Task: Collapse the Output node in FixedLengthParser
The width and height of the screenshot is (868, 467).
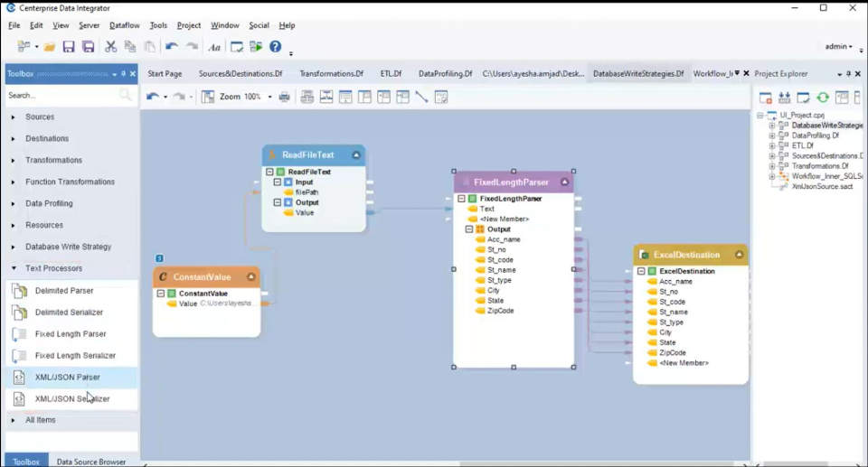Action: (469, 229)
